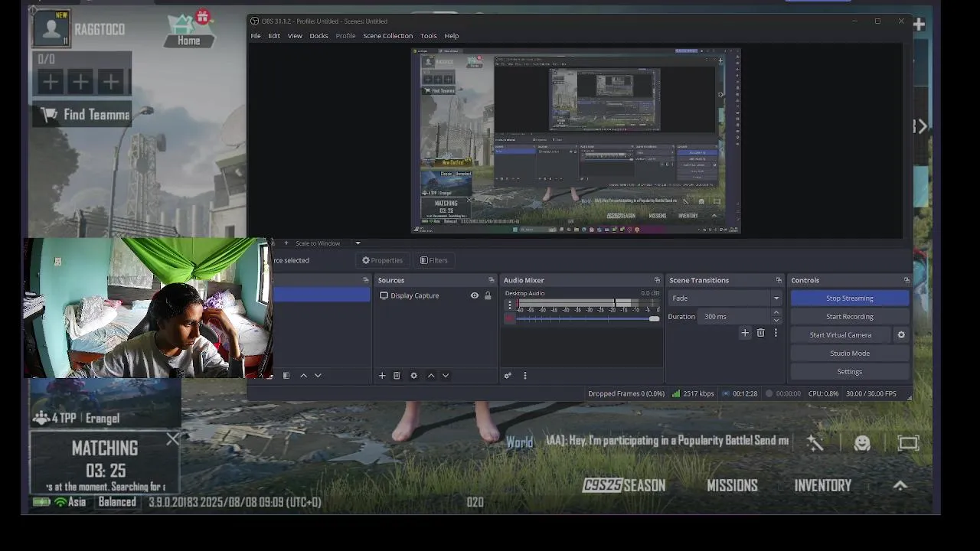Mute Desktop Audio speaker button
The image size is (980, 551).
(x=510, y=318)
